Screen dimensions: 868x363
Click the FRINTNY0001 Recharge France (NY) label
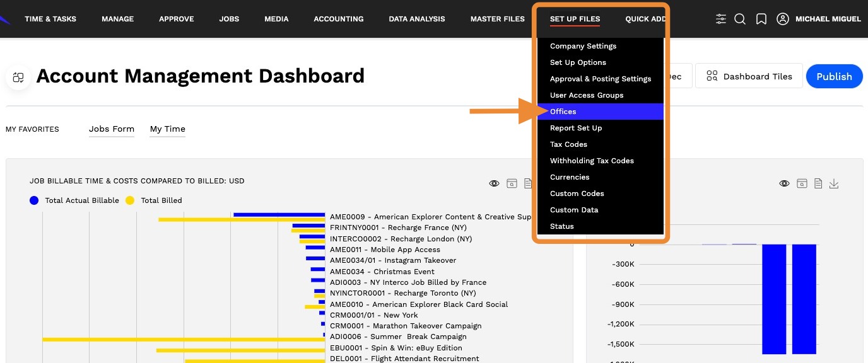click(x=398, y=228)
